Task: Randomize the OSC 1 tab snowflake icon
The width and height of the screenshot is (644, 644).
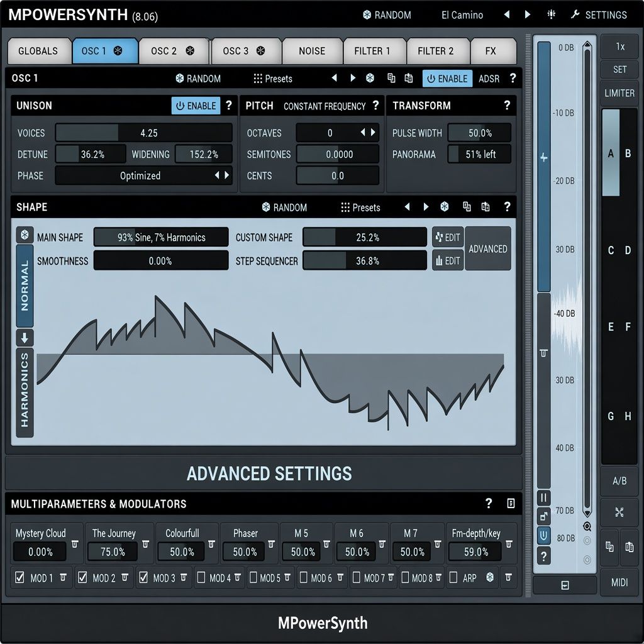Action: 118,51
